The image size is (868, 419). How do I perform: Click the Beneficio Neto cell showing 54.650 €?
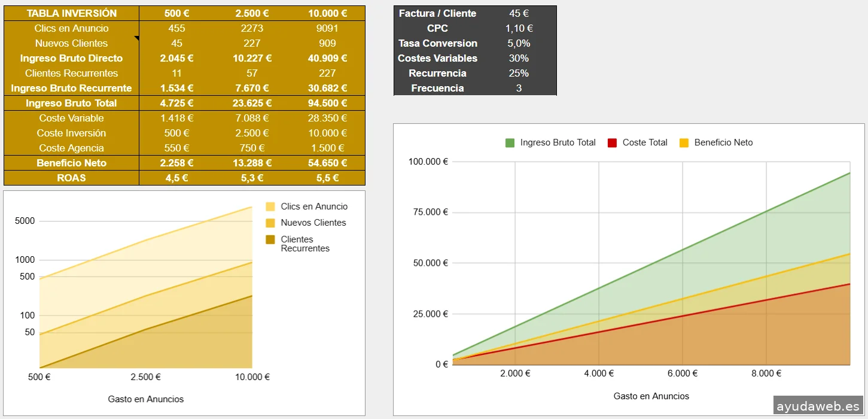click(327, 163)
